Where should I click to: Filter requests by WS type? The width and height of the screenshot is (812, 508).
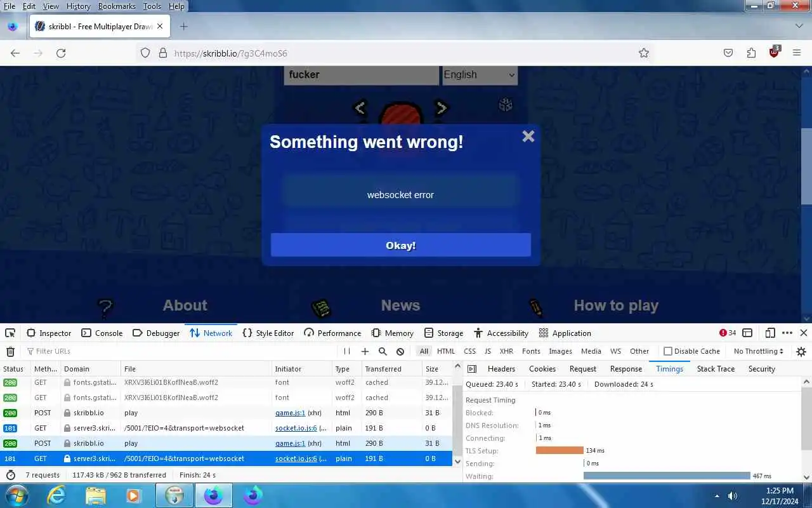point(615,351)
